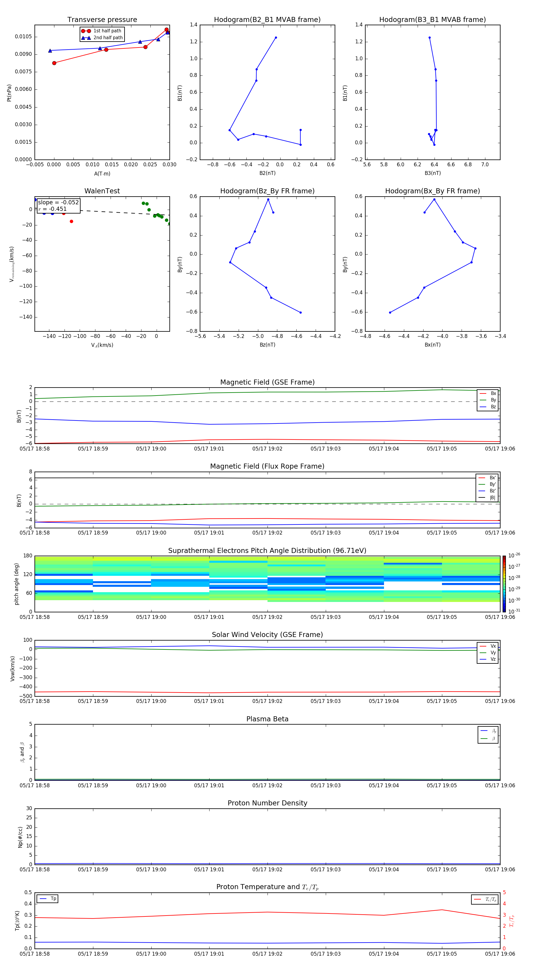Click the 'Bx(nT)' x-axis label
The width and height of the screenshot is (535, 980).
[x=432, y=345]
